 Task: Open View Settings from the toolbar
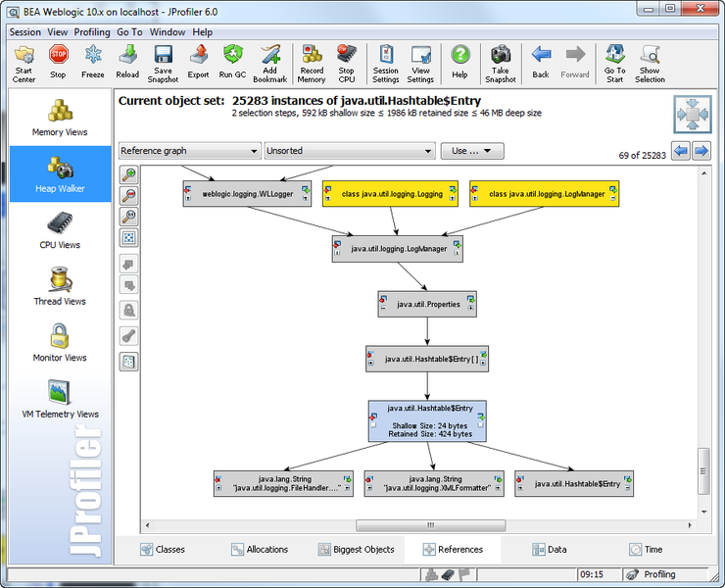click(x=420, y=64)
